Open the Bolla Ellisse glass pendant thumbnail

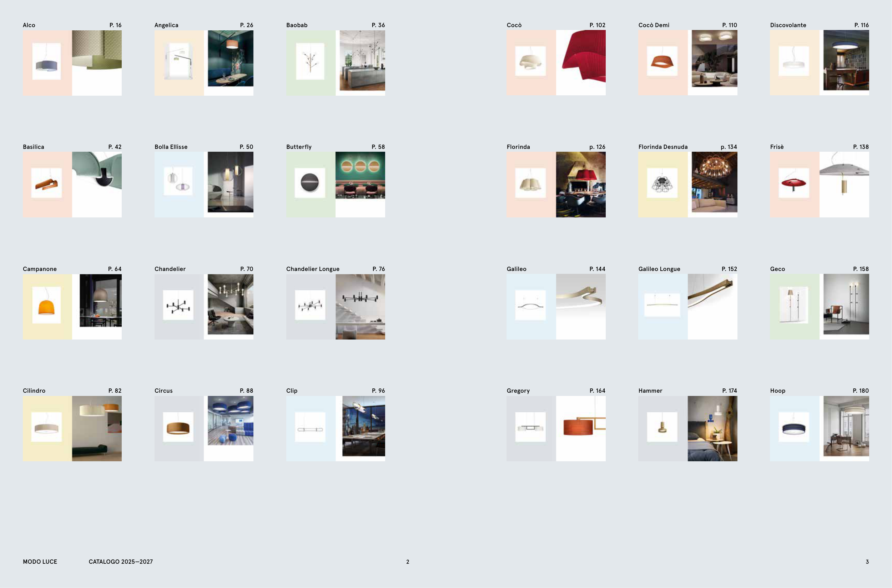(x=178, y=181)
